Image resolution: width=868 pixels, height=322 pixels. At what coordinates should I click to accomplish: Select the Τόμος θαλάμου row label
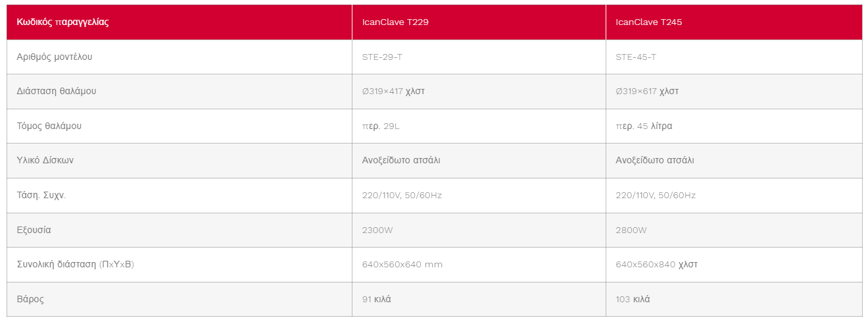tap(180, 126)
